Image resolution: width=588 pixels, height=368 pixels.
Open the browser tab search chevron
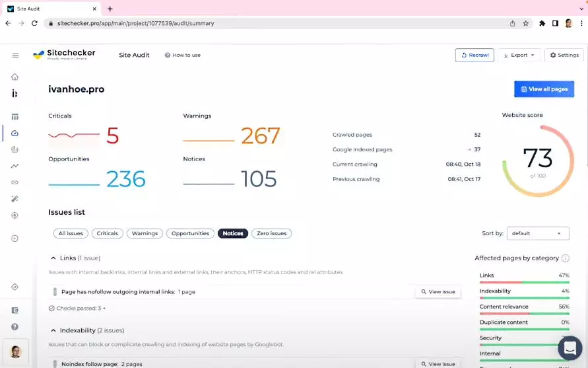click(581, 9)
